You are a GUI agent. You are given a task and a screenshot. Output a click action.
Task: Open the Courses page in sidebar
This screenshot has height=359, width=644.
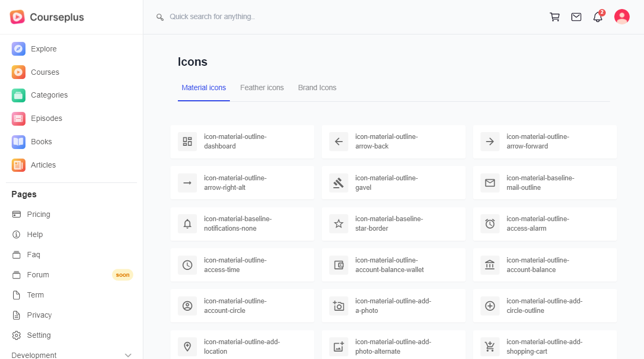45,72
